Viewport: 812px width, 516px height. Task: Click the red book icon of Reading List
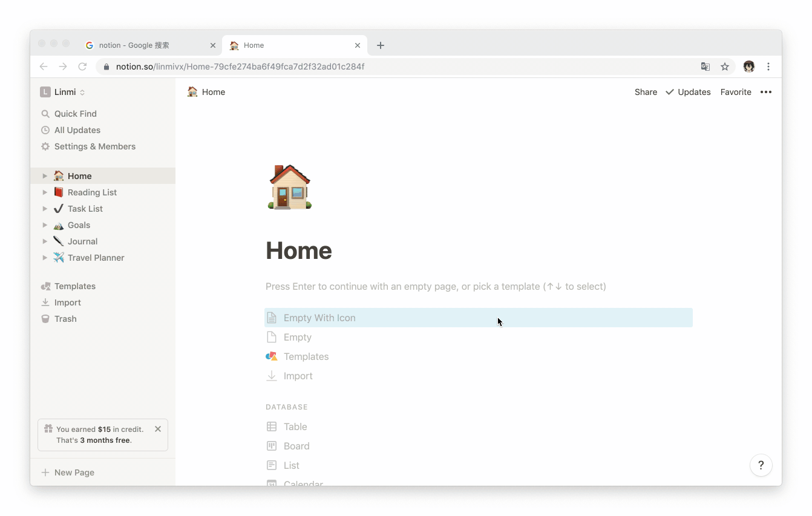(59, 192)
